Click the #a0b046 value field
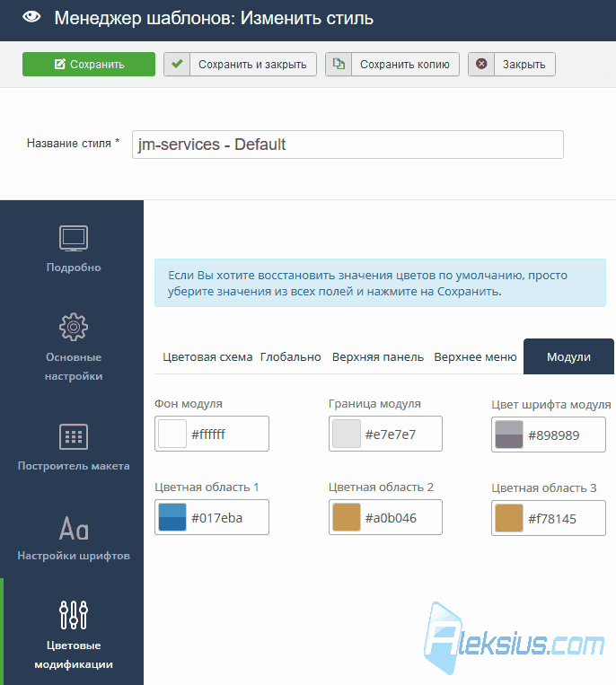Screen dimensions: 616x685 [x=385, y=517]
